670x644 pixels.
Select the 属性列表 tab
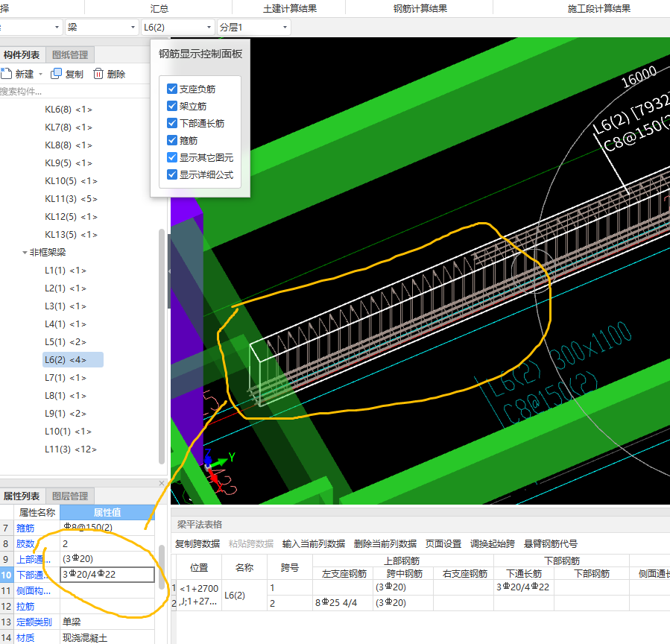tap(22, 496)
